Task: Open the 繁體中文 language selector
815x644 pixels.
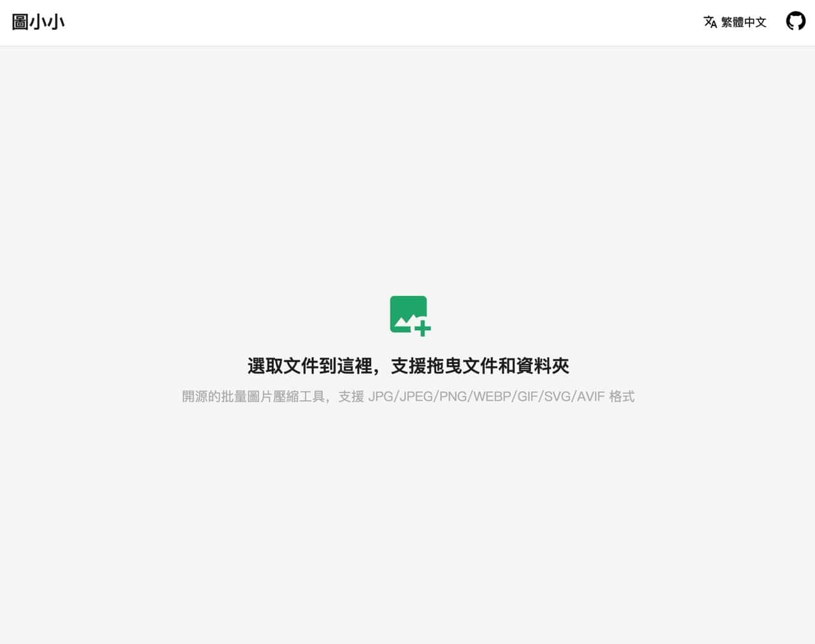Action: point(735,22)
